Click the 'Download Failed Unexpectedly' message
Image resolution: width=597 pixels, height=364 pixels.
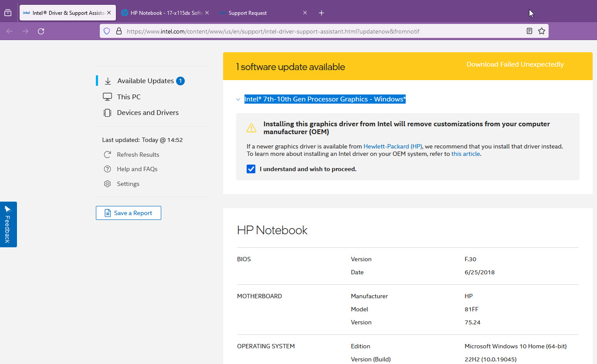[x=515, y=64]
